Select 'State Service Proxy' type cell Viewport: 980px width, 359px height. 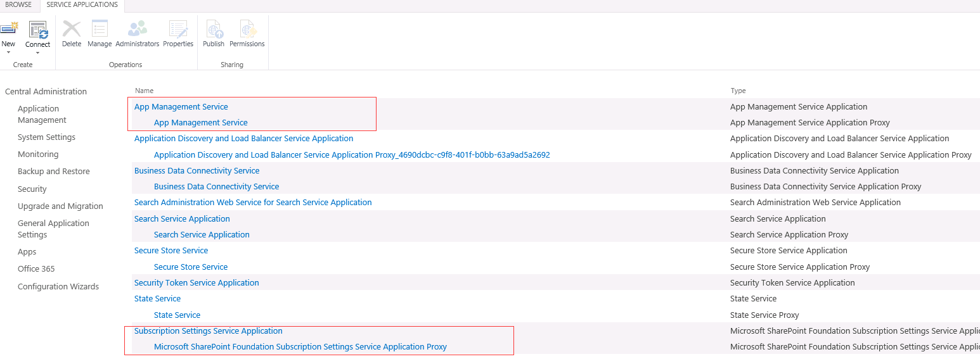(764, 315)
